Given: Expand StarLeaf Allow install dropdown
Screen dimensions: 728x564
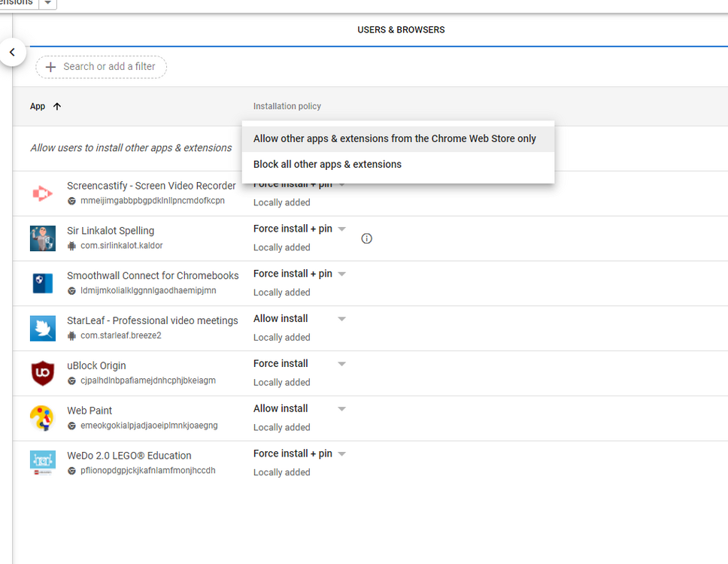Looking at the screenshot, I should point(341,319).
